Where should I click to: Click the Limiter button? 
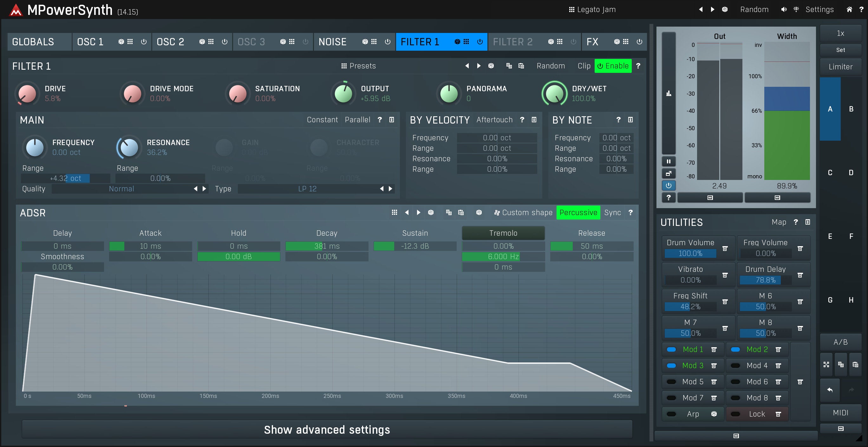click(x=840, y=67)
